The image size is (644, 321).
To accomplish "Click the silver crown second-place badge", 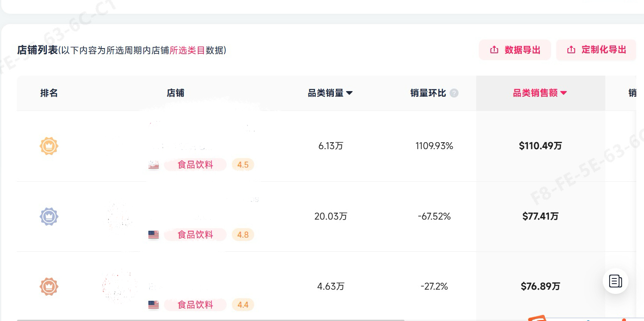I will pyautogui.click(x=49, y=216).
